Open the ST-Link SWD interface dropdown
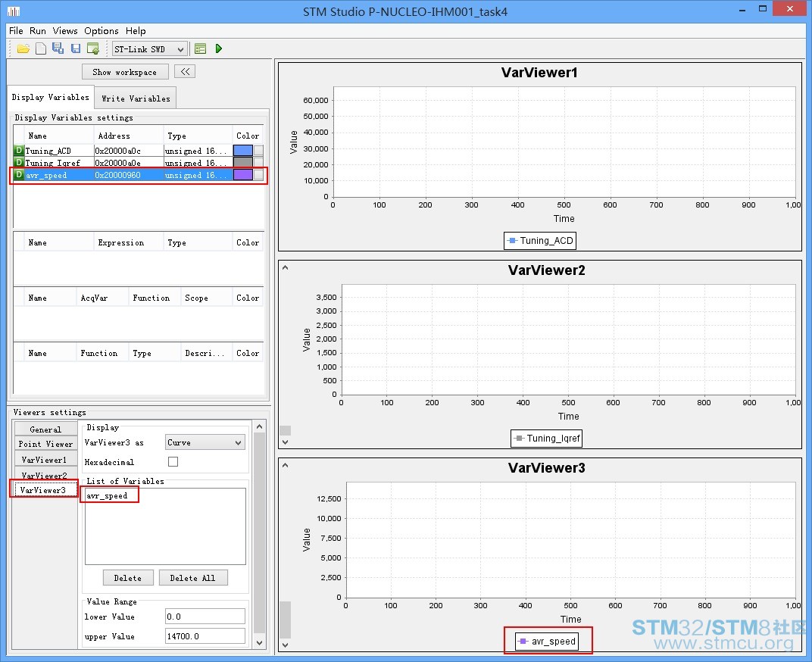Image resolution: width=812 pixels, height=662 pixels. 150,49
